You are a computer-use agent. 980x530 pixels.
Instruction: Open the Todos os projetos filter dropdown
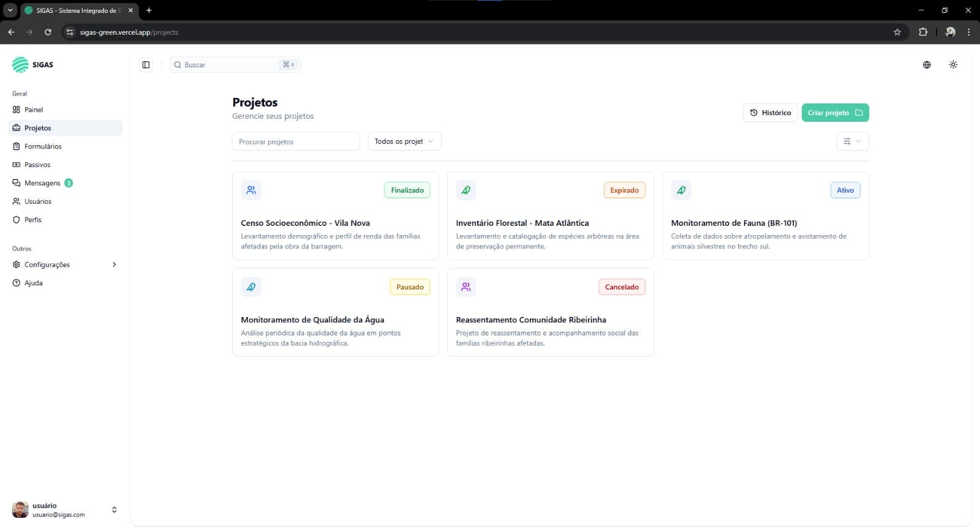coord(404,141)
